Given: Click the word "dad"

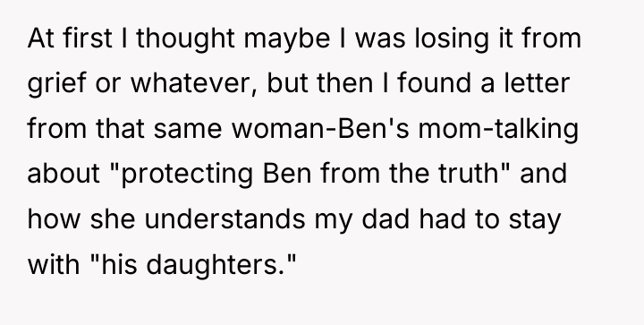Looking at the screenshot, I should pyautogui.click(x=386, y=219).
